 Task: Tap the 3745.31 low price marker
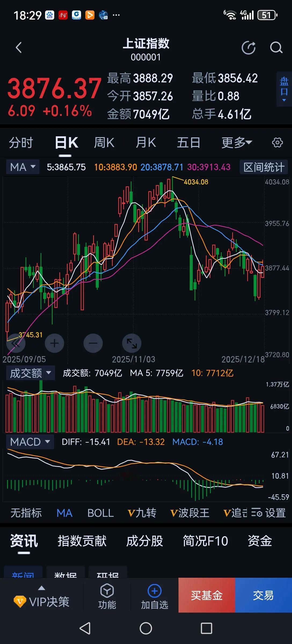(x=30, y=335)
